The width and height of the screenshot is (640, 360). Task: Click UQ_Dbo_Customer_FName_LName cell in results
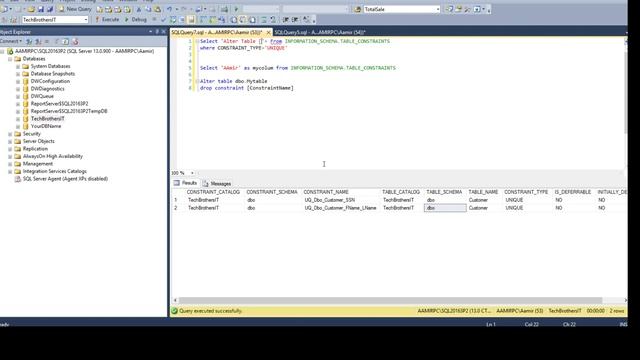click(341, 208)
